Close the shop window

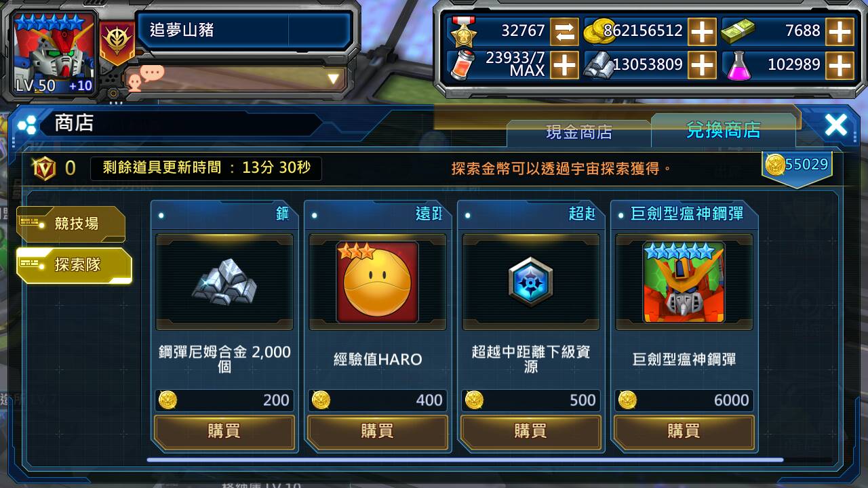pyautogui.click(x=835, y=125)
